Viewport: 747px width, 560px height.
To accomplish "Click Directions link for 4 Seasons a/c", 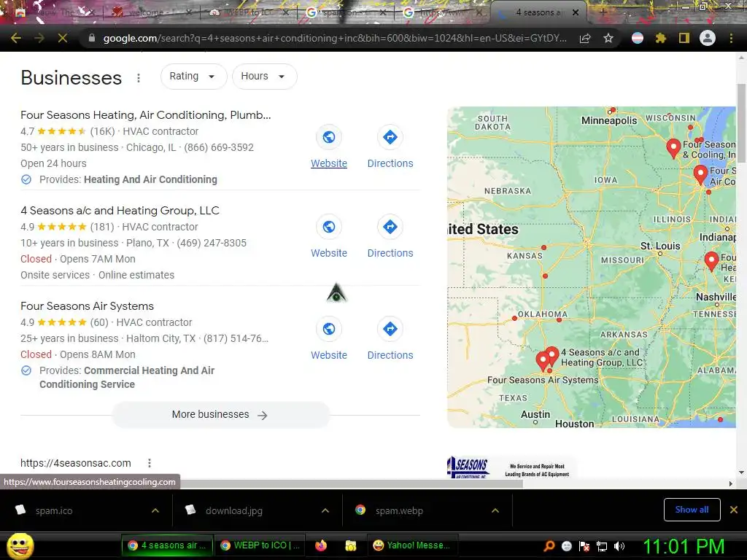I will point(390,253).
